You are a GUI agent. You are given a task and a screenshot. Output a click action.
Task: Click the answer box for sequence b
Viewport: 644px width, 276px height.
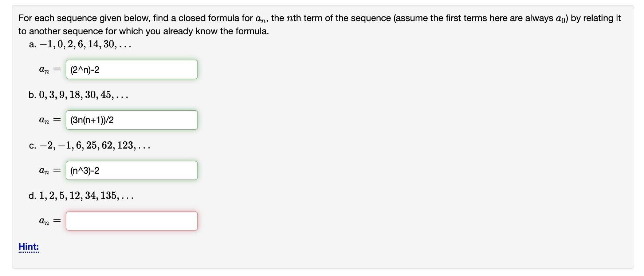131,119
